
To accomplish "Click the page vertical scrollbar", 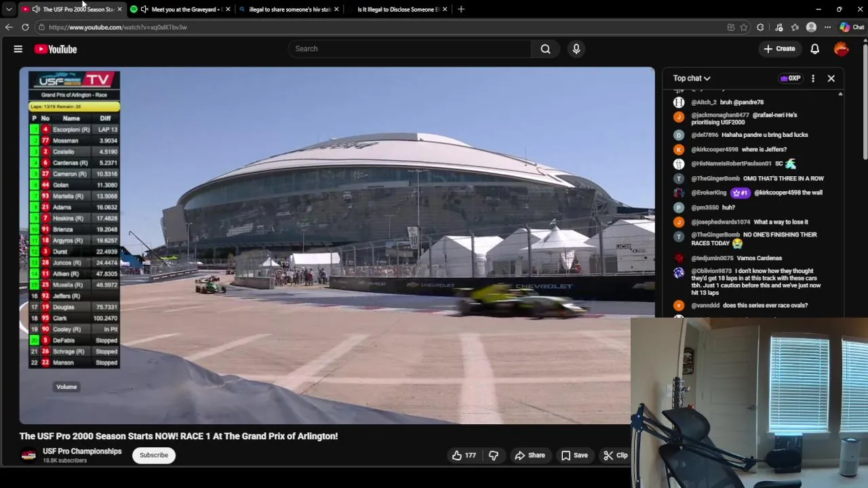I will [865, 102].
